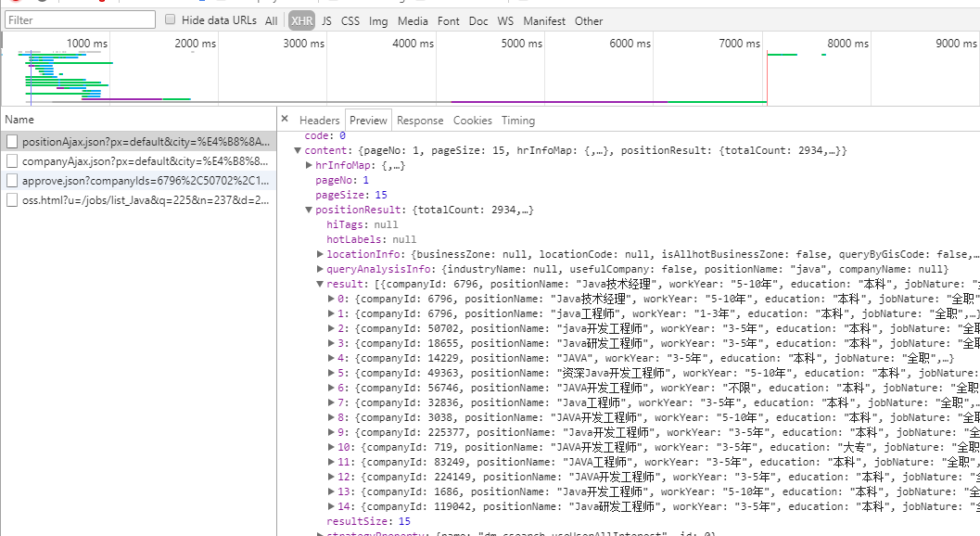Image resolution: width=980 pixels, height=536 pixels.
Task: Expand the locationInfo node
Action: [x=320, y=254]
